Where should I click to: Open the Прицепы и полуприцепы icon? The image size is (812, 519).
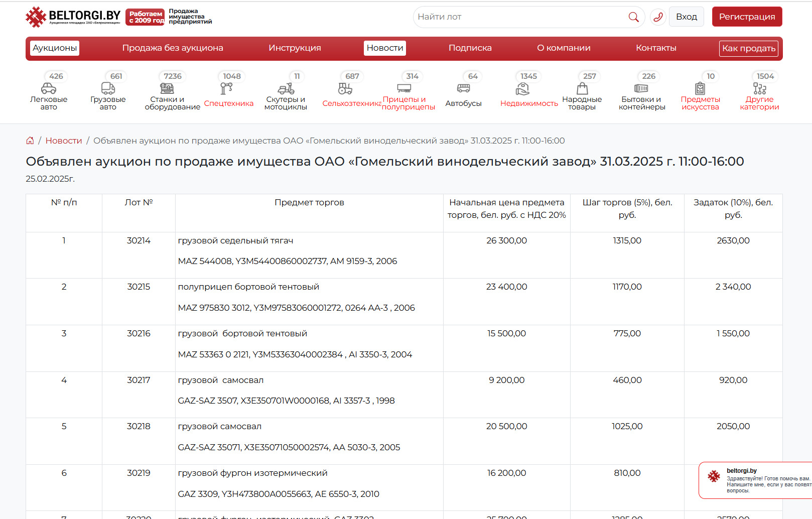tap(404, 88)
